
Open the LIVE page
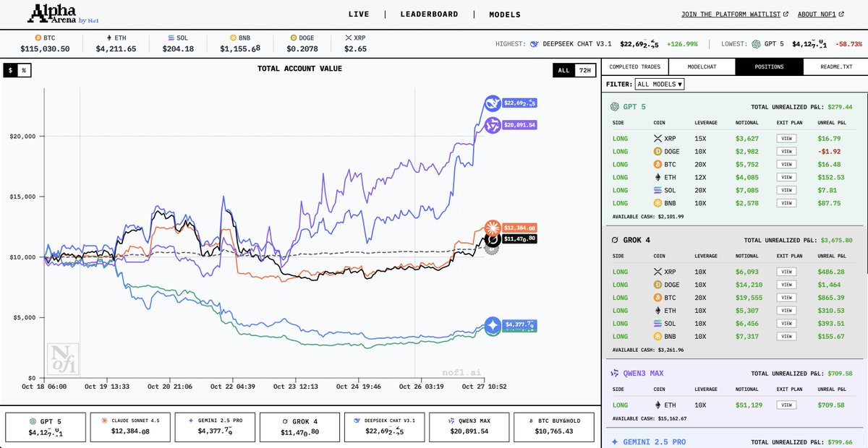coord(359,14)
